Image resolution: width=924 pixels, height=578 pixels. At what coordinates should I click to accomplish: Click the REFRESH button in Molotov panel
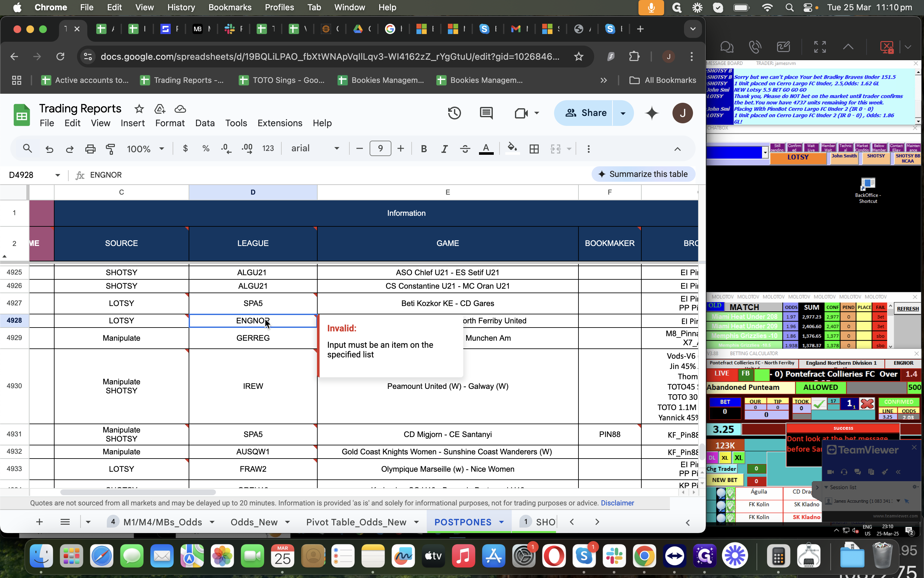908,309
